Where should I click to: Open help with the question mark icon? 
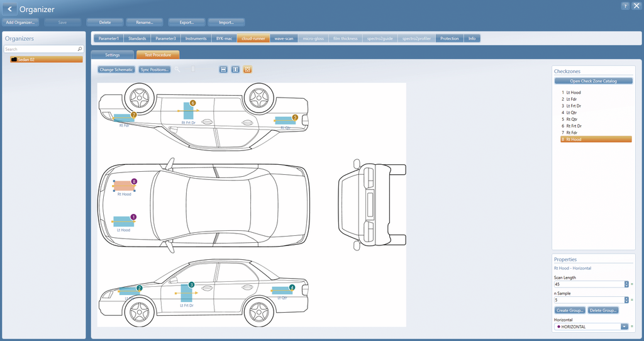[x=625, y=6]
